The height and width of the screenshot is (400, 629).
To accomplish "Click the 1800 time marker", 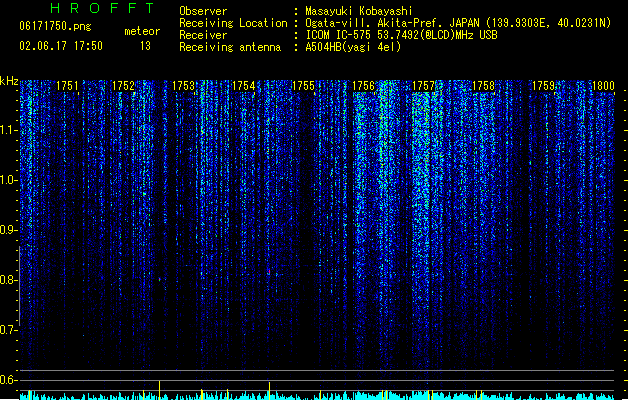I will (x=603, y=86).
